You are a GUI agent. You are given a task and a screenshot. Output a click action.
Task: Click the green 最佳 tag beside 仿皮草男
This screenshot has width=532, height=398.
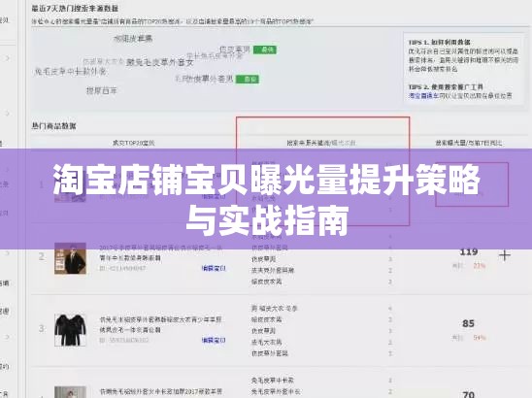(265, 50)
